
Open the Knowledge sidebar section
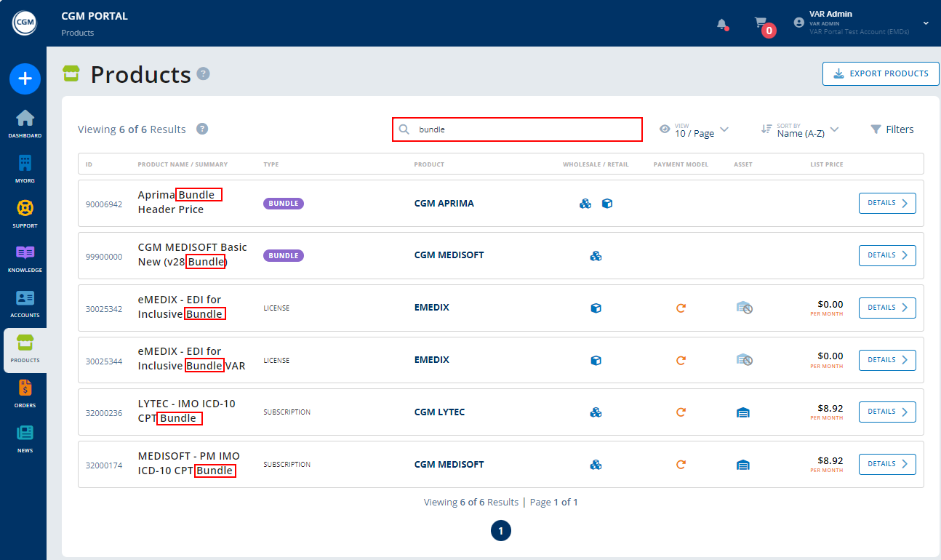click(25, 258)
